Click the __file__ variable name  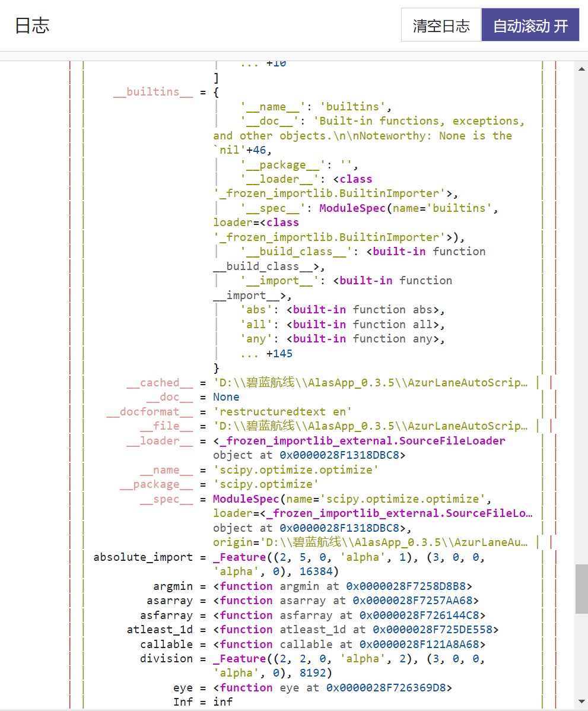(166, 426)
